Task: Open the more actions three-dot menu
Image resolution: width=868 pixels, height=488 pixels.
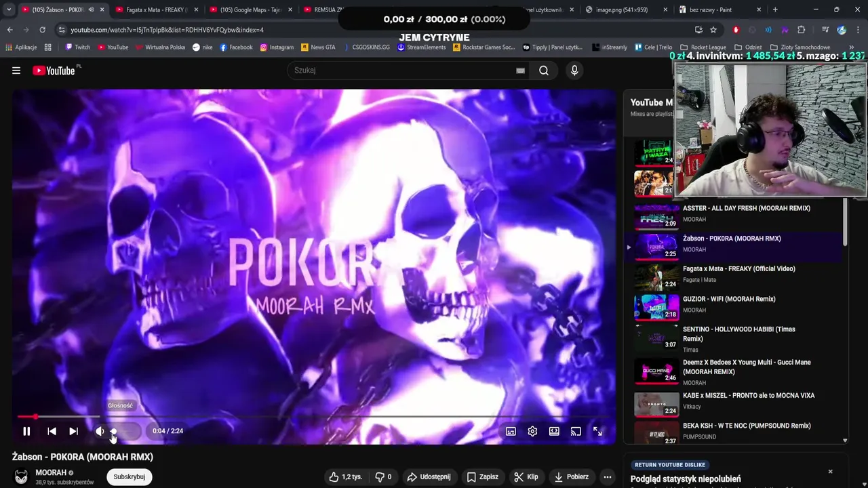Action: pos(608,476)
